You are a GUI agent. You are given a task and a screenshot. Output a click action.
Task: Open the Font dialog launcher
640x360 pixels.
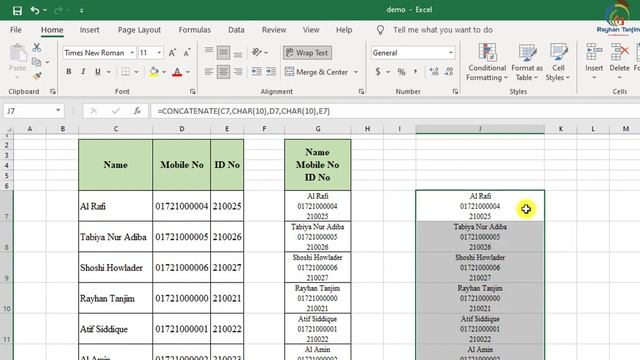point(192,92)
